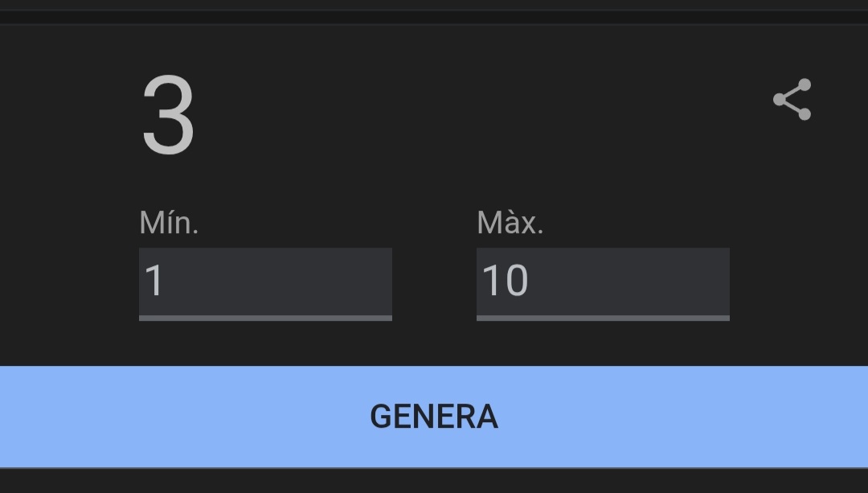Tap the large digit 3 result
The height and width of the screenshot is (493, 868).
click(168, 117)
